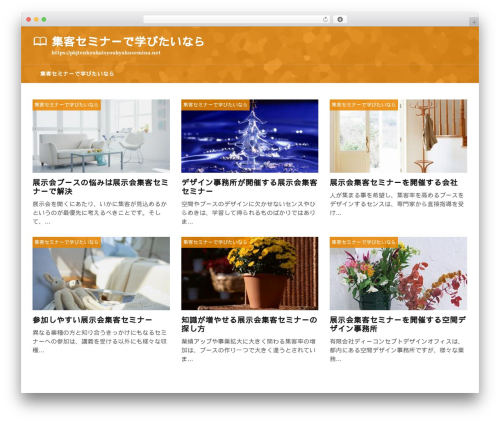
Task: Select navigation menu item 集客セミナーで学びたいなら
Action: pos(77,73)
